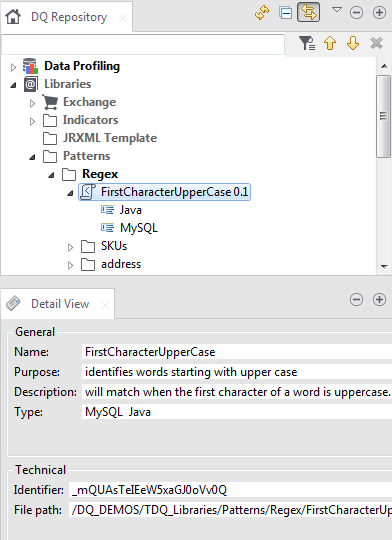Select the Data Profiling tree item

click(82, 66)
